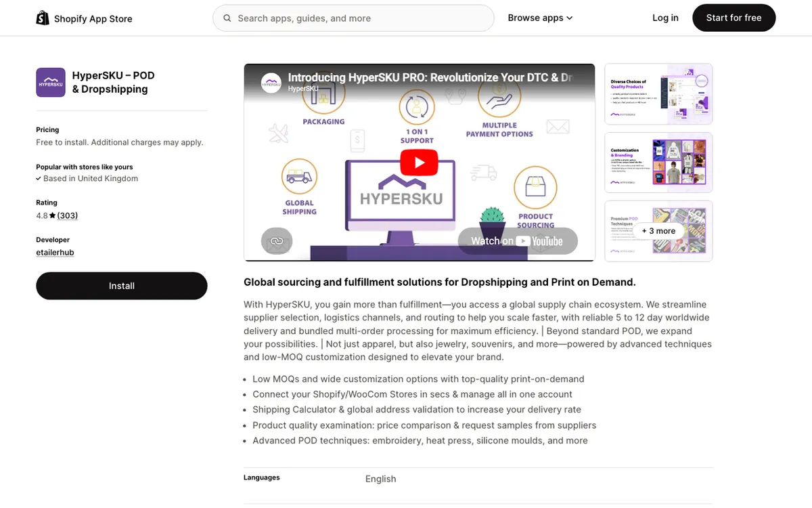This screenshot has height=508, width=812.
Task: Click the Log in link
Action: [665, 18]
